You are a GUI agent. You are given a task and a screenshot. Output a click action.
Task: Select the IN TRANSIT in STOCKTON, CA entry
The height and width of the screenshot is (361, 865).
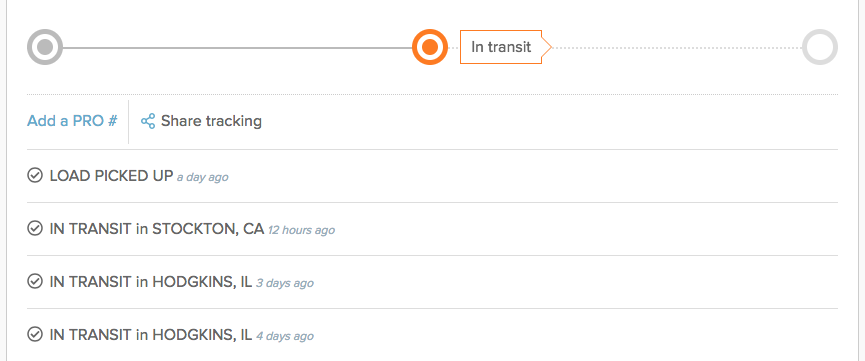(157, 229)
